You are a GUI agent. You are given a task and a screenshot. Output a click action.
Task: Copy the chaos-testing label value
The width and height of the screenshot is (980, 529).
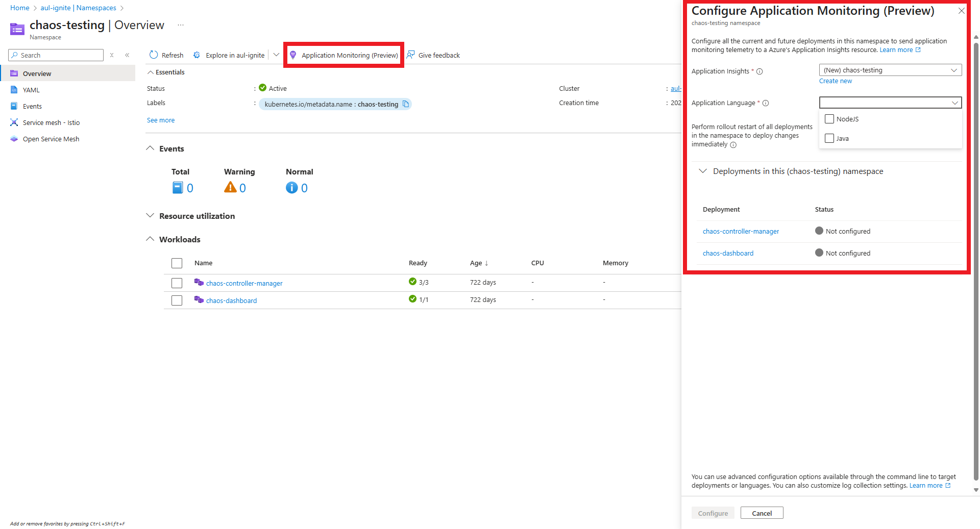click(x=406, y=104)
